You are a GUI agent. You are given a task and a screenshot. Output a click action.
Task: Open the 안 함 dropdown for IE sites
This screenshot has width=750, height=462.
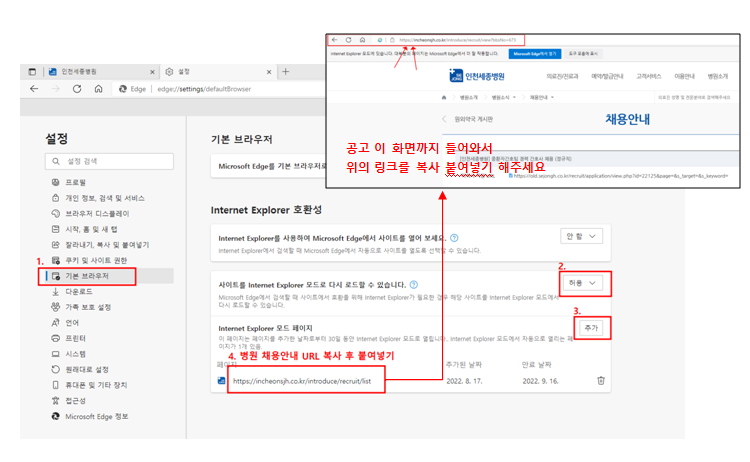click(x=581, y=236)
